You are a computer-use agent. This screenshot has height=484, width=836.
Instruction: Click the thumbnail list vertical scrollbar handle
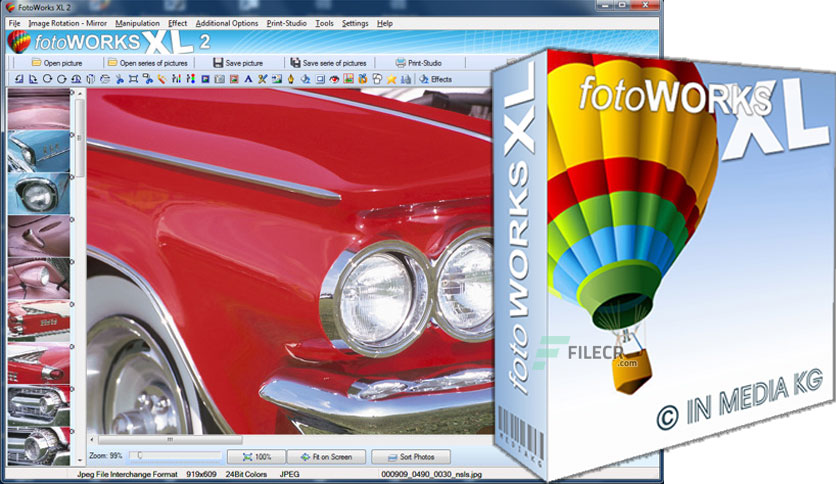click(x=79, y=139)
